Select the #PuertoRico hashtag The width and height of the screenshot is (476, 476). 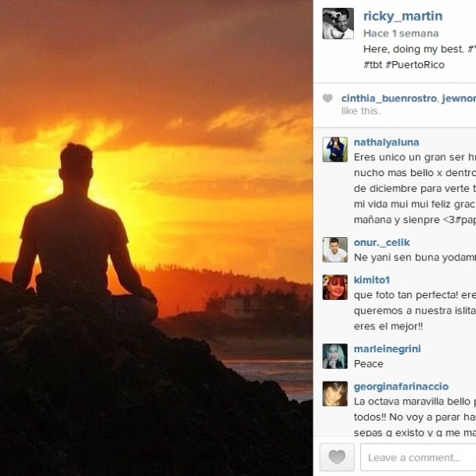[x=415, y=65]
